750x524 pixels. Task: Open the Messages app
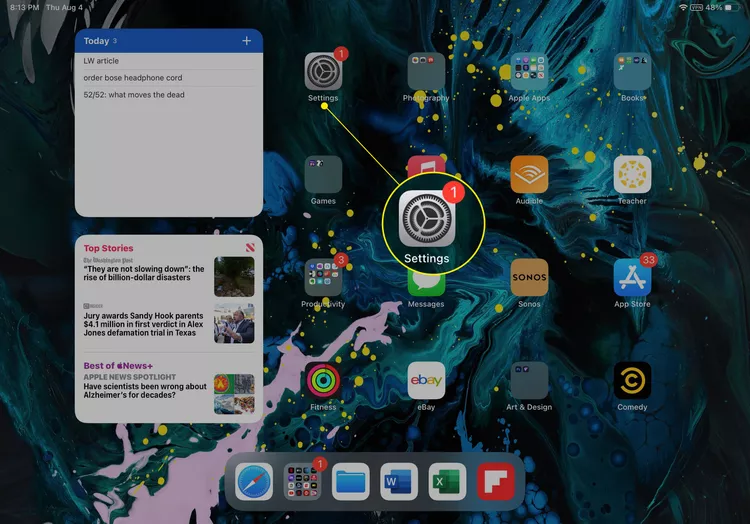coord(426,285)
